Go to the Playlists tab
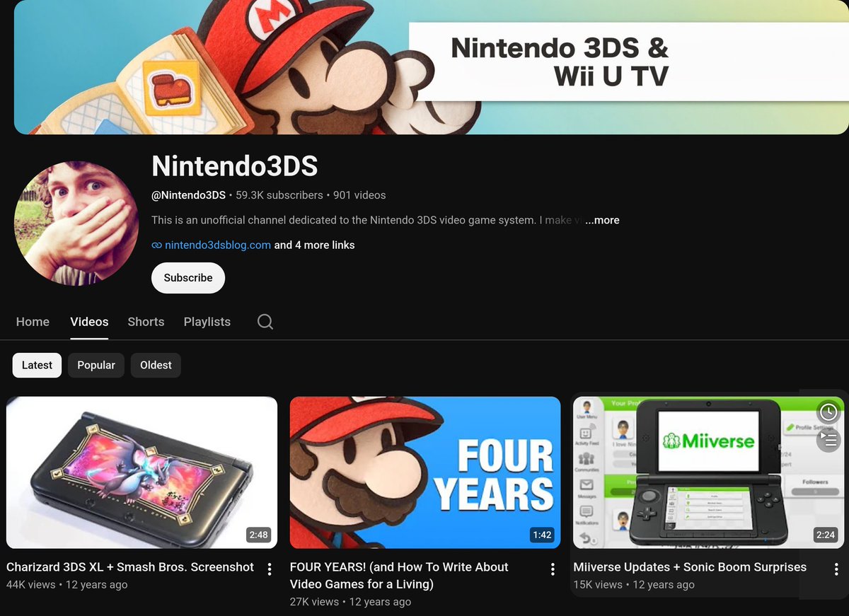 pyautogui.click(x=207, y=322)
